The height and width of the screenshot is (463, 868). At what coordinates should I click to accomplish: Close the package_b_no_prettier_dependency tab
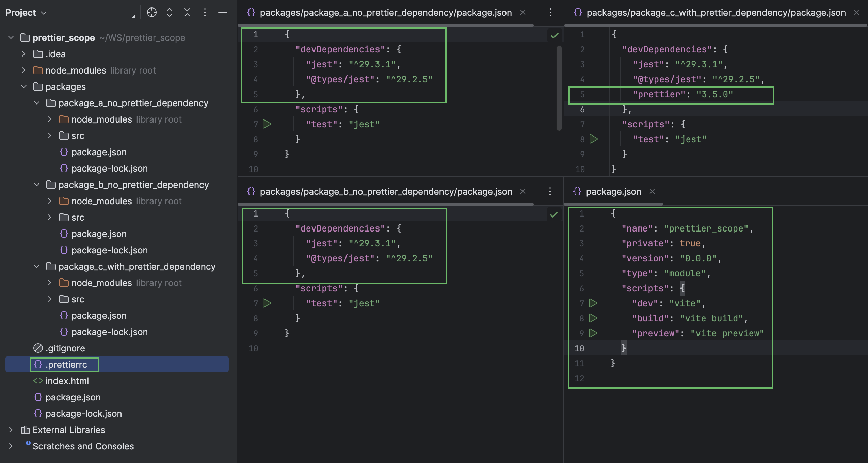pos(523,191)
